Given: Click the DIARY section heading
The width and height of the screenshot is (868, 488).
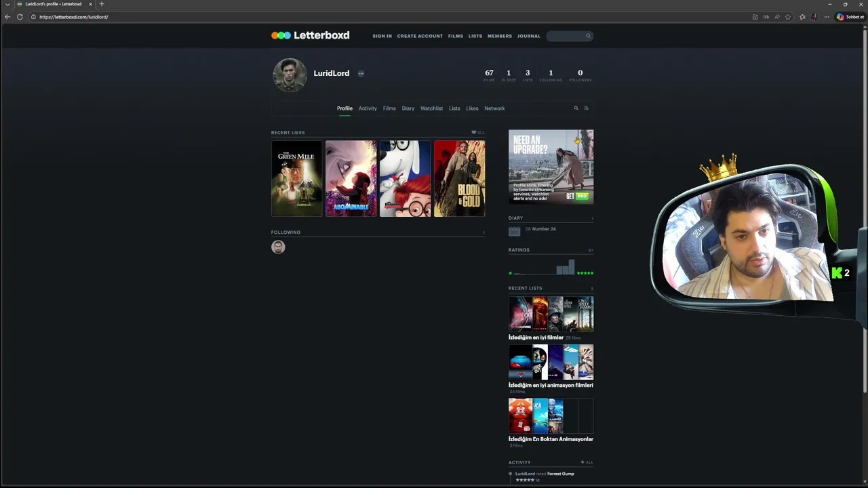Looking at the screenshot, I should click(x=516, y=218).
